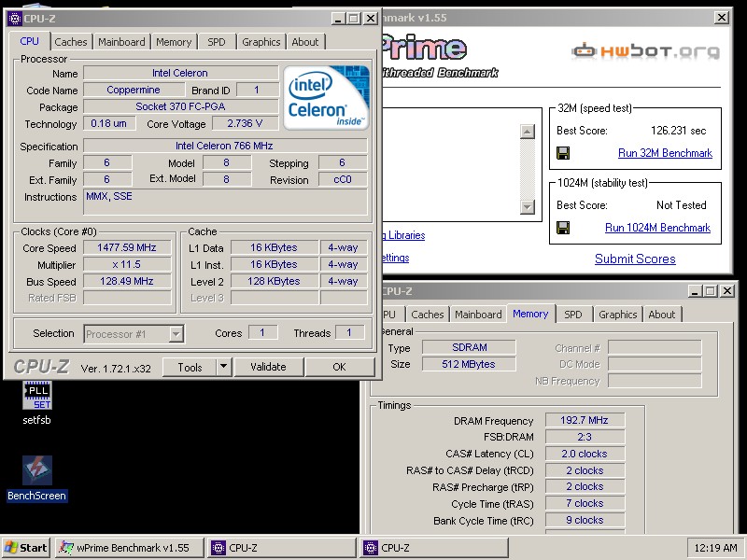Open Caches tab in the rear CPU-Z window
747x560 pixels.
click(x=427, y=315)
